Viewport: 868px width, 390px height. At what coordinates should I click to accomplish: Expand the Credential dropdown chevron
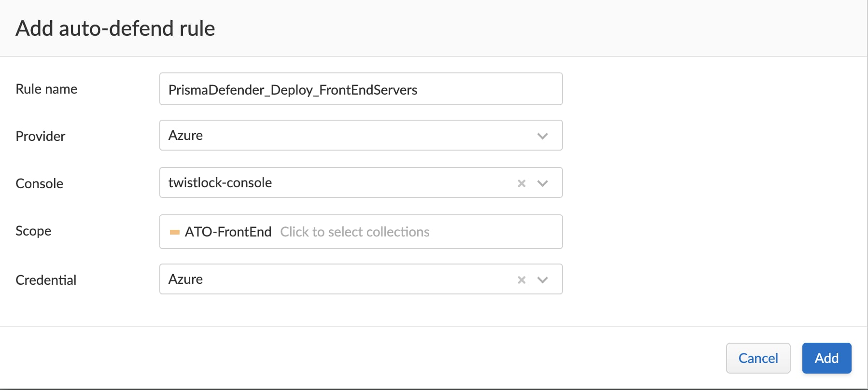tap(543, 280)
